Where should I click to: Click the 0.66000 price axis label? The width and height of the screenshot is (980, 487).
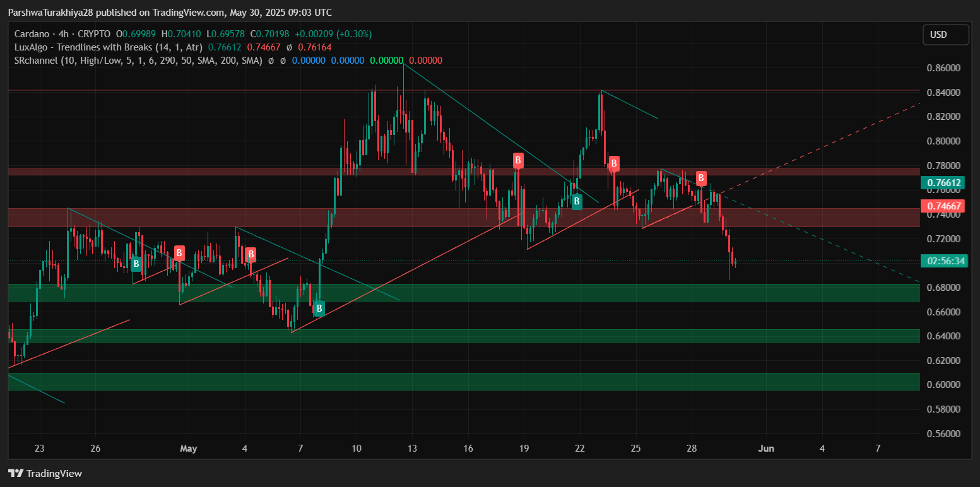coord(943,312)
